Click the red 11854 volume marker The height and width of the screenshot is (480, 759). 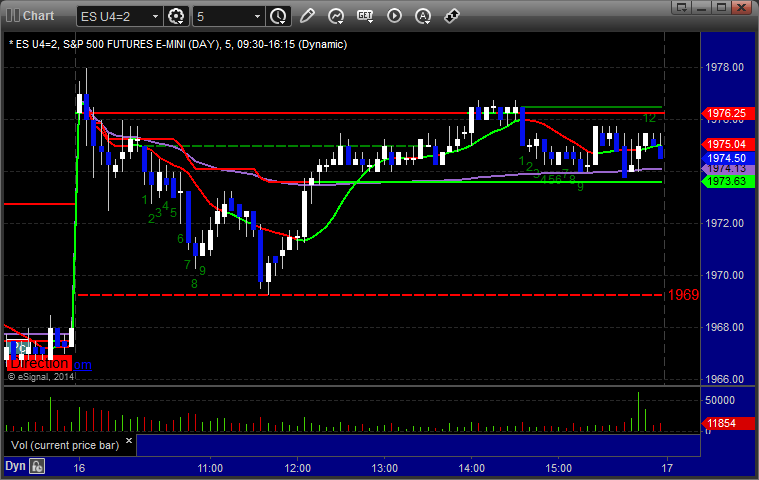pos(728,423)
